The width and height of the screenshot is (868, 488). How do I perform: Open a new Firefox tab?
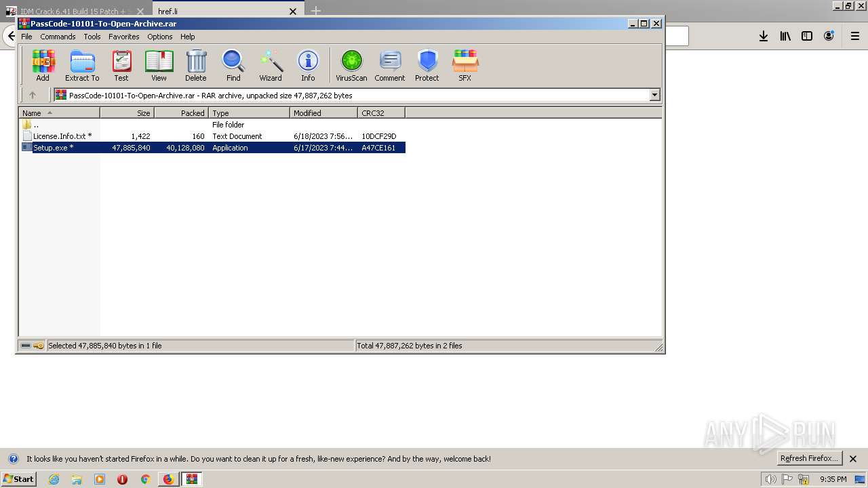coord(316,11)
